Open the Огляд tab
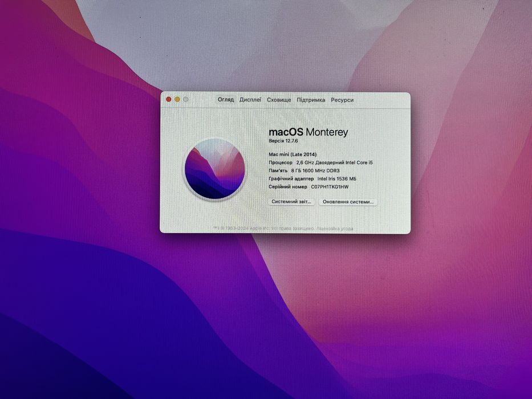This screenshot has width=532, height=399. tap(226, 100)
